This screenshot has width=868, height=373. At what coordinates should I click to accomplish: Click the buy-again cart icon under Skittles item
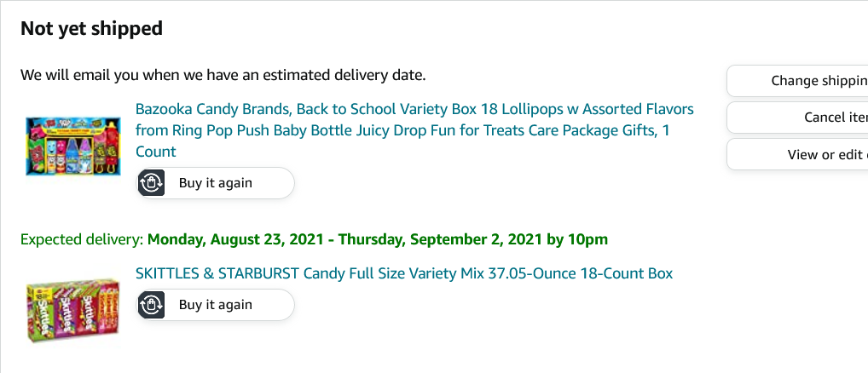click(151, 305)
